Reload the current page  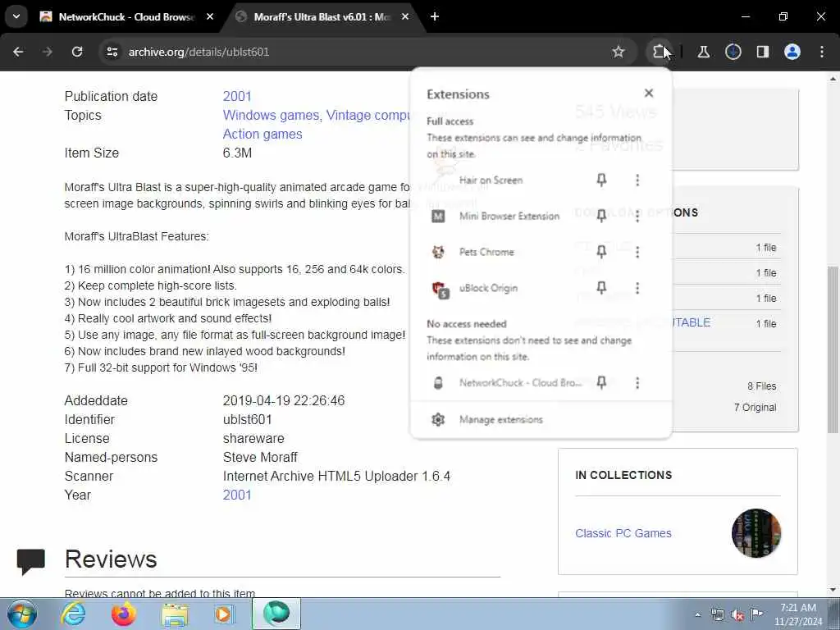click(77, 52)
